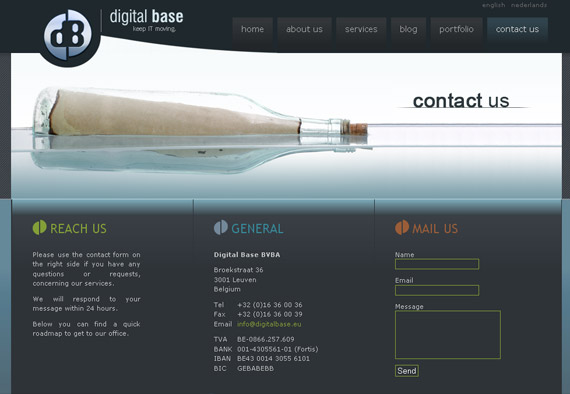Click the 'respond to your message within 24 hours' paragraph

[87, 304]
